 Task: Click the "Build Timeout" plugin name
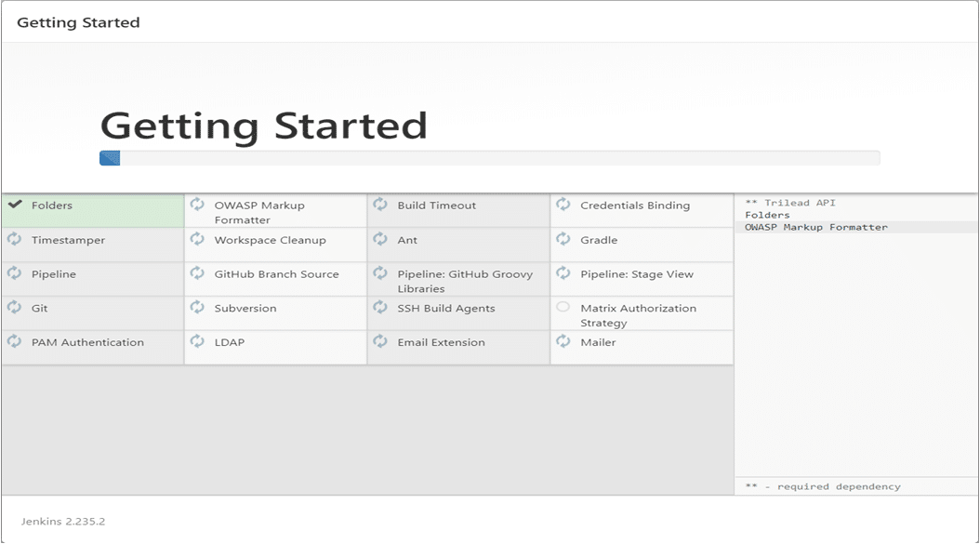coord(436,206)
